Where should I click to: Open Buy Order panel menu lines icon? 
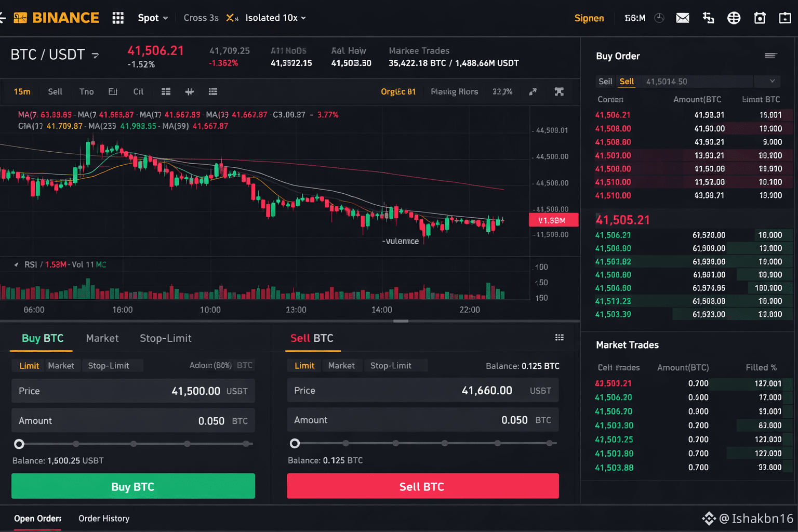[770, 56]
